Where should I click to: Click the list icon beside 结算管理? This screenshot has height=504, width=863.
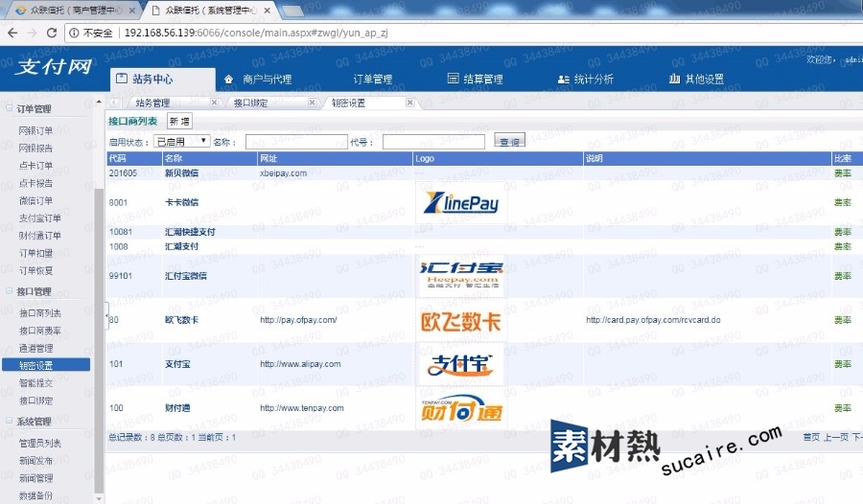pos(453,79)
